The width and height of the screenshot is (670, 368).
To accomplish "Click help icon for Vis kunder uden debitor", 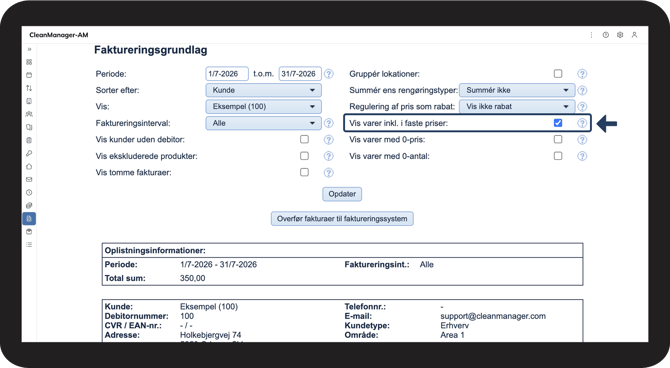I will pyautogui.click(x=329, y=140).
